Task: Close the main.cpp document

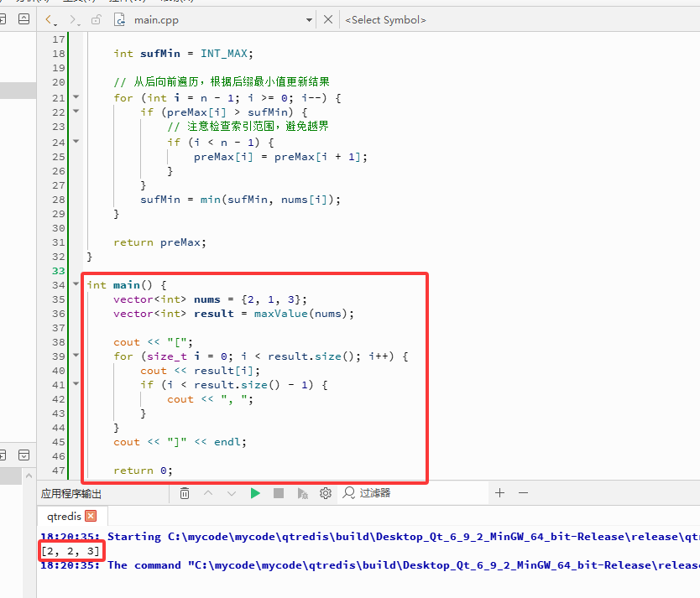Action: (327, 19)
